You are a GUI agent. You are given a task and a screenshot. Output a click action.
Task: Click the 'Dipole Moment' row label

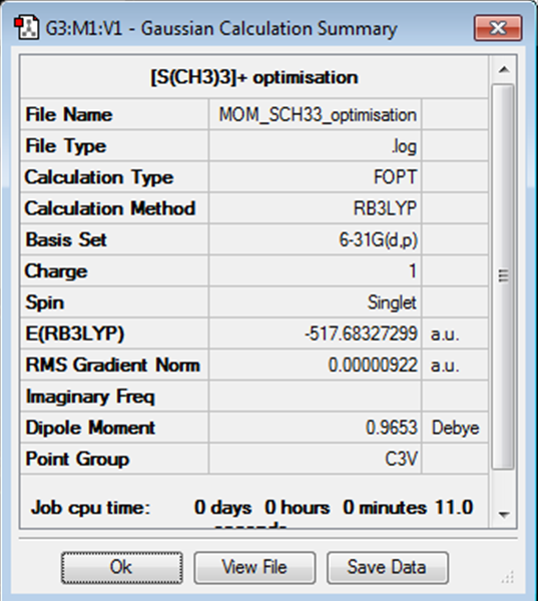click(x=90, y=427)
